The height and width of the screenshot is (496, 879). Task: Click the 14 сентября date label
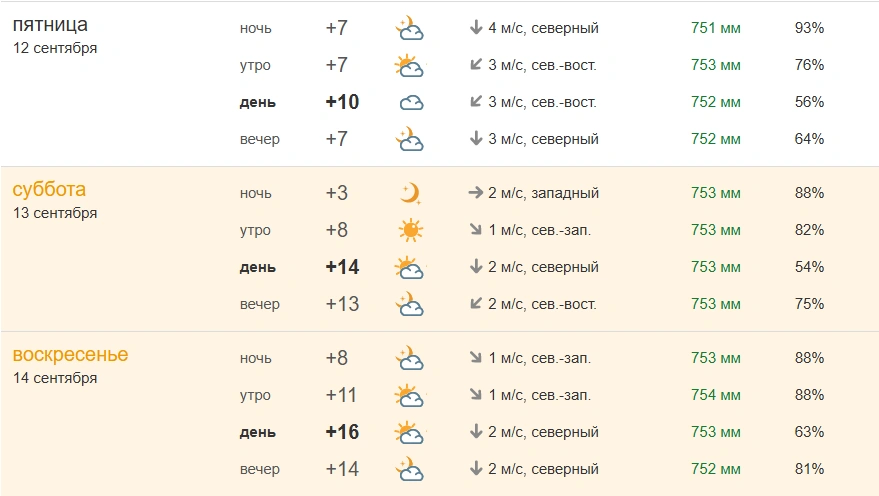click(x=55, y=378)
